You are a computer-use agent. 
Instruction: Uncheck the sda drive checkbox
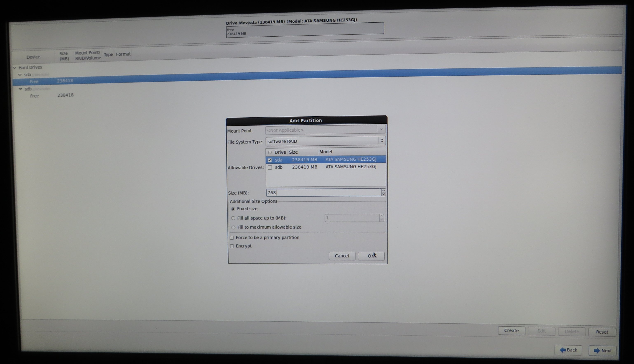point(270,160)
